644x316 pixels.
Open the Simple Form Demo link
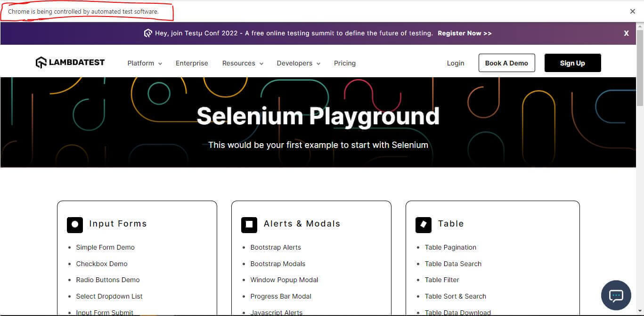105,247
